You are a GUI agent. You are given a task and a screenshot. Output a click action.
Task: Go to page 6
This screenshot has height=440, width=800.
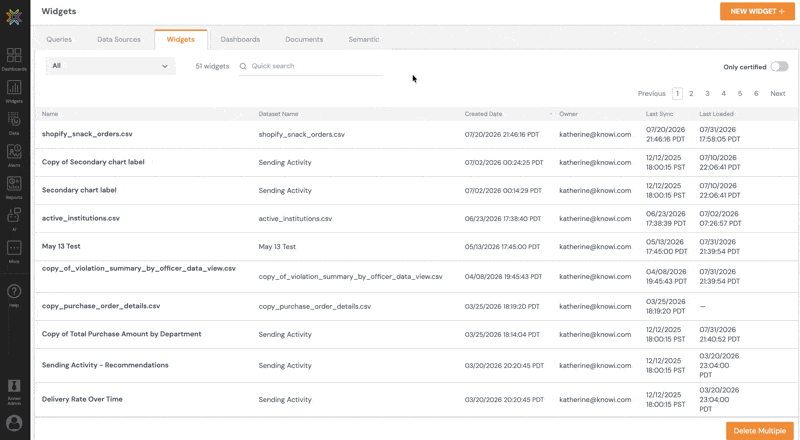(x=756, y=93)
